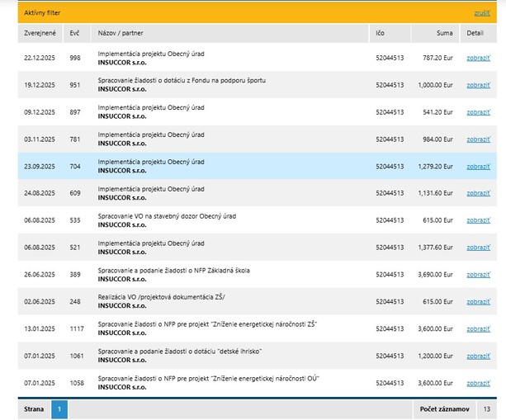The height and width of the screenshot is (420, 506).
Task: View details of record Evč 1117
Action: click(478, 328)
